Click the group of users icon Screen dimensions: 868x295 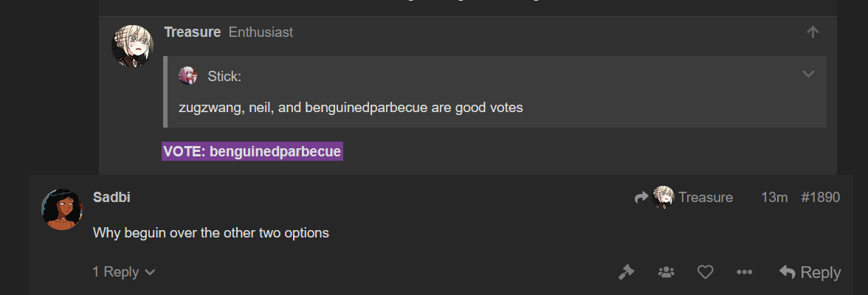(666, 271)
